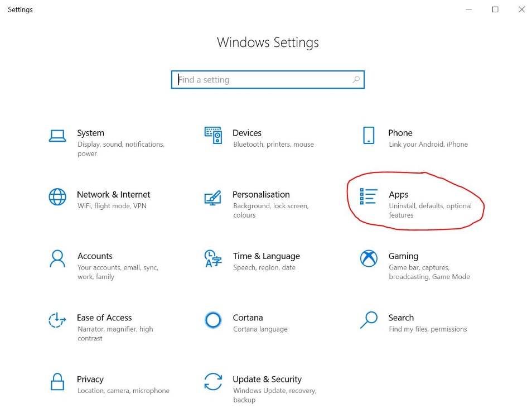The height and width of the screenshot is (413, 532).
Task: Click the search box magnifying glass
Action: 356,80
